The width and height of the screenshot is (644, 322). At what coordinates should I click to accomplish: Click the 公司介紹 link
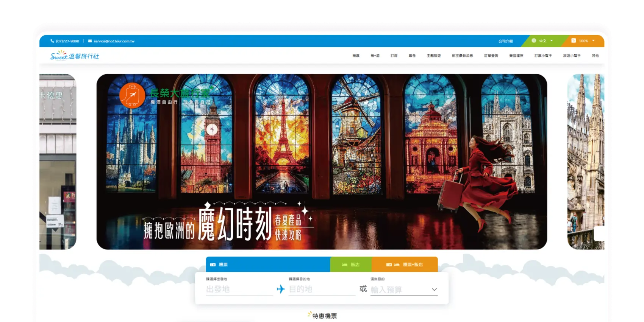click(x=505, y=41)
